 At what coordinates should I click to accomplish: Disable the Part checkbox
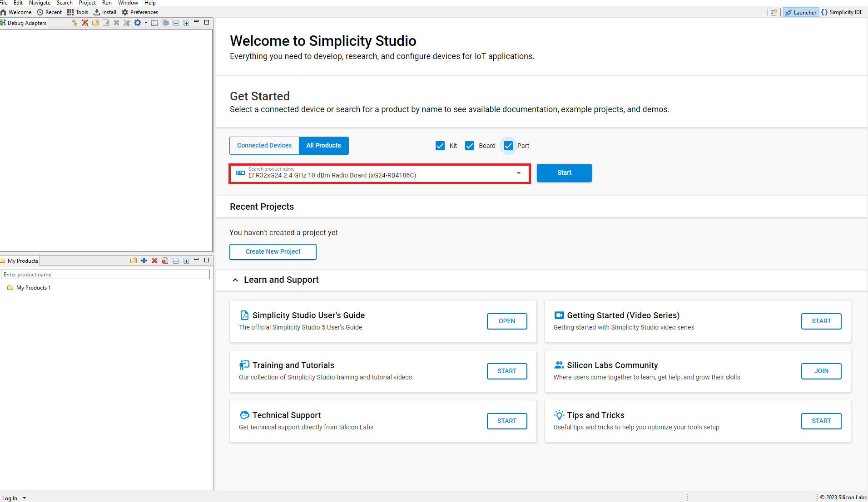[508, 146]
